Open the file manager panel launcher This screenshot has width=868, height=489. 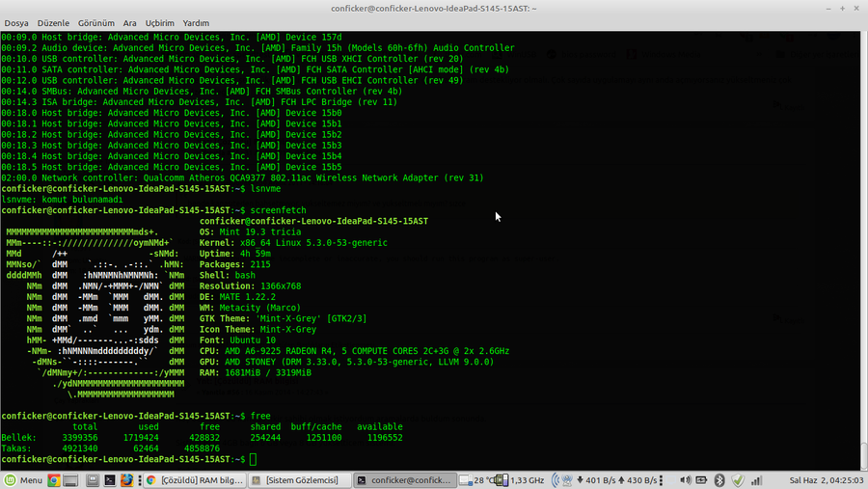(x=93, y=480)
